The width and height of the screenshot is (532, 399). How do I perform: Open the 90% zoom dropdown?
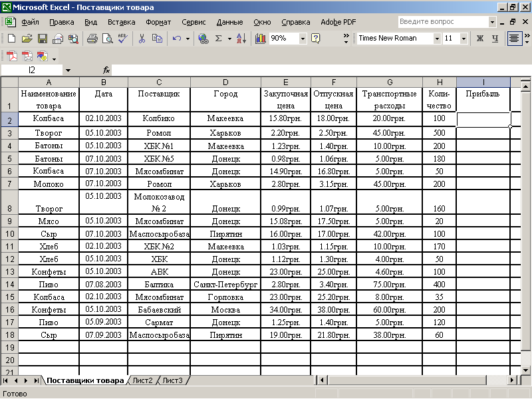click(x=303, y=39)
